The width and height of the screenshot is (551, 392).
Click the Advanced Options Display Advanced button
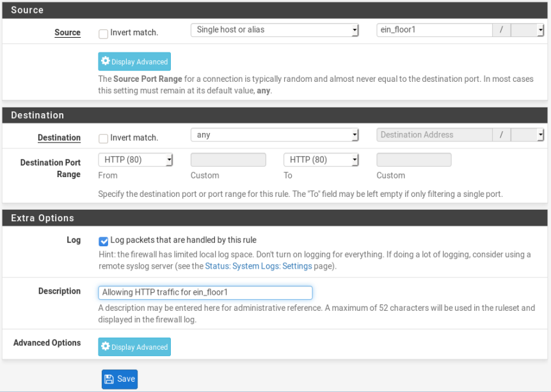[134, 347]
